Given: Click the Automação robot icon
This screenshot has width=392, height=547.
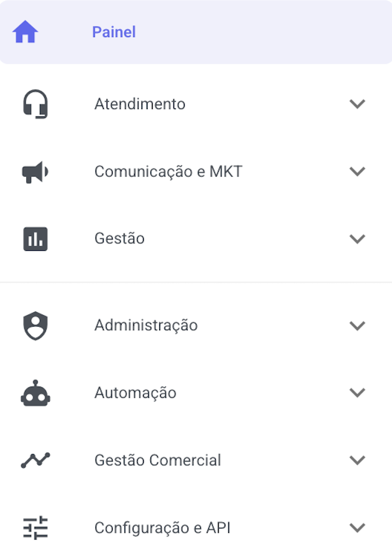Looking at the screenshot, I should pos(35,393).
